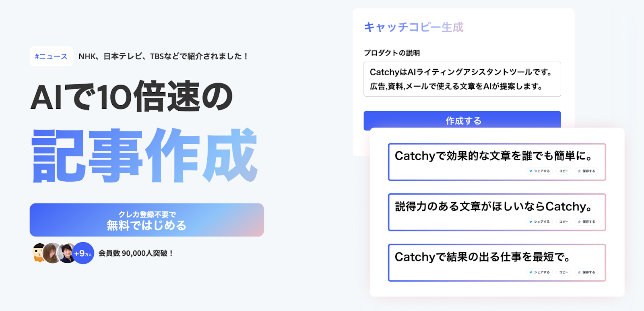Open the NHK、日本テレビ、TBS news announcement
This screenshot has width=644, height=311.
click(163, 56)
